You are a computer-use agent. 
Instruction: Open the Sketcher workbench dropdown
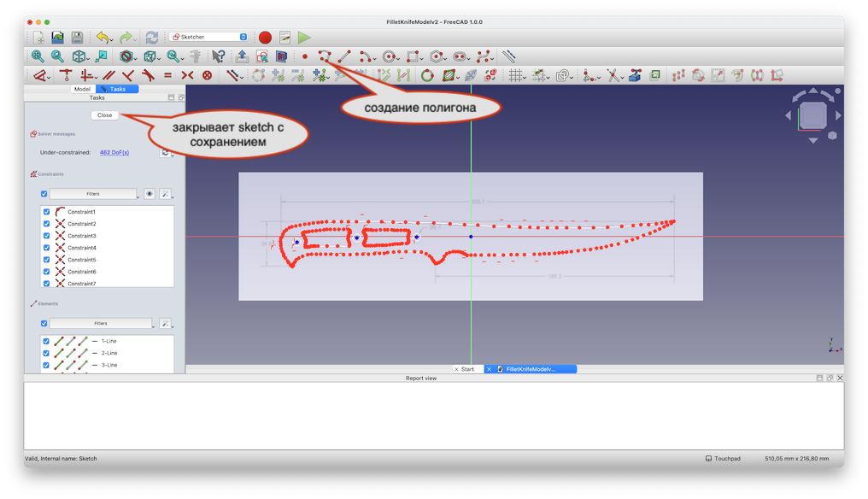pos(209,37)
